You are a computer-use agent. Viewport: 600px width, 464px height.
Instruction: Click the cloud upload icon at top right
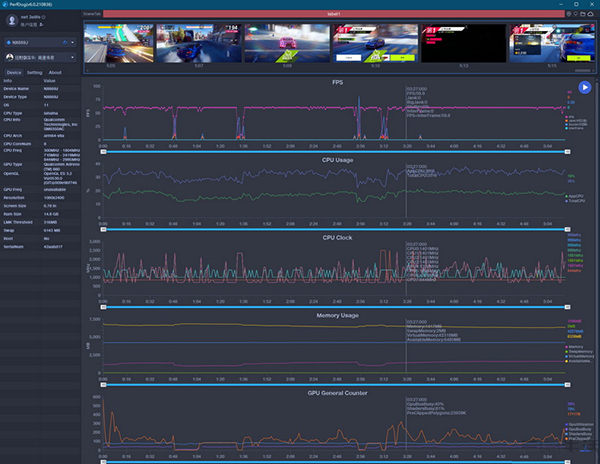point(589,14)
